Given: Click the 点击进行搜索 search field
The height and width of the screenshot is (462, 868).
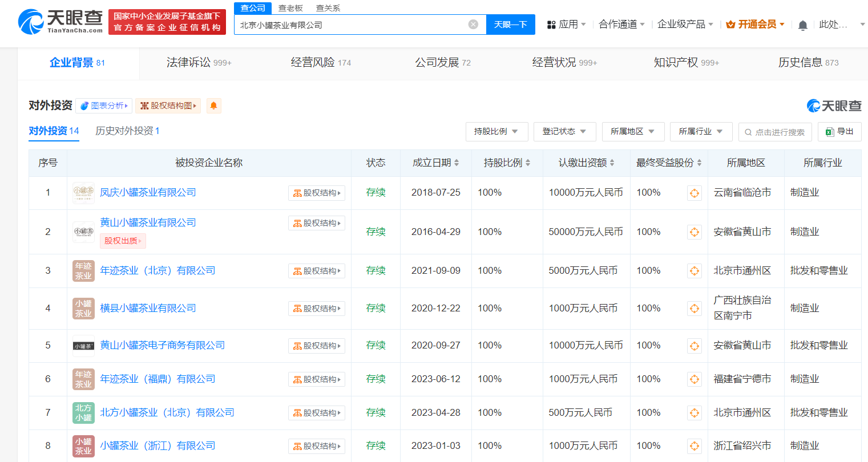Looking at the screenshot, I should (x=775, y=131).
